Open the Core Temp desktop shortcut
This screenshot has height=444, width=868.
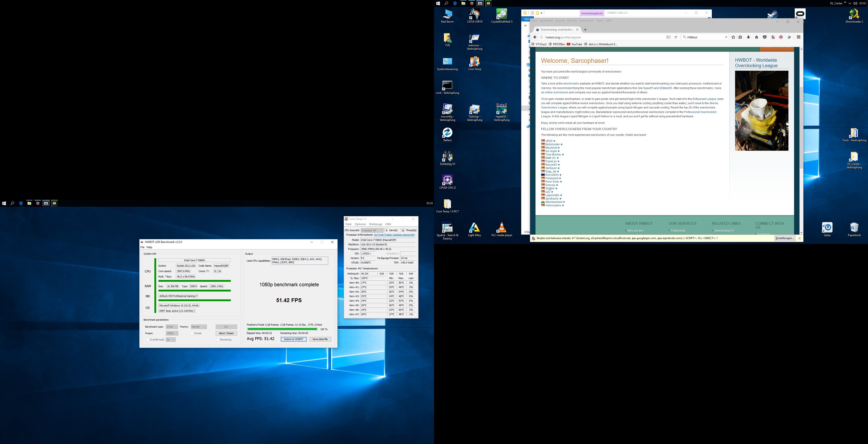tap(474, 64)
